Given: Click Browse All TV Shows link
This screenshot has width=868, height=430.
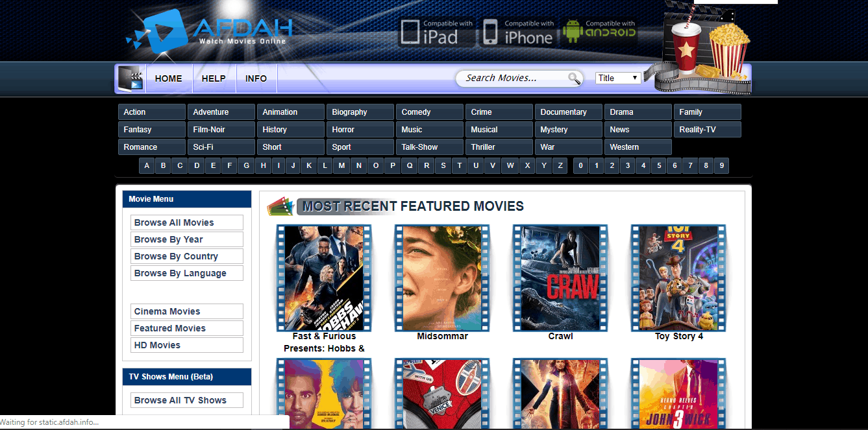Looking at the screenshot, I should point(187,400).
